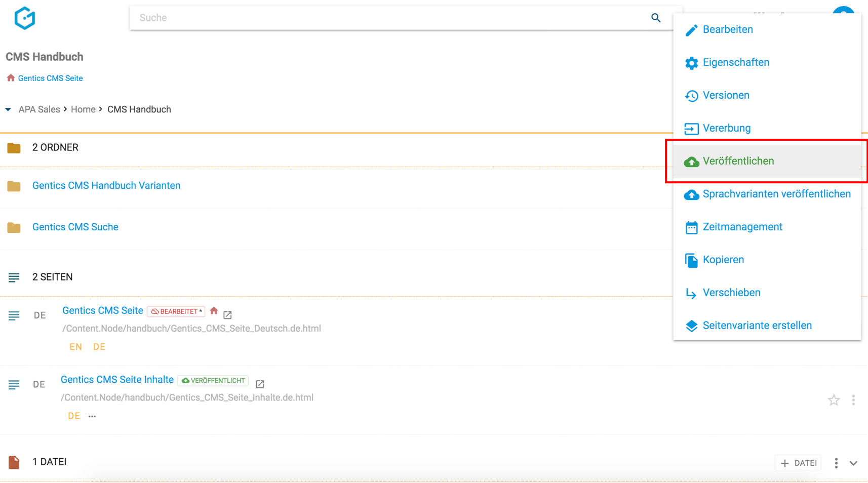
Task: Click the CMS Handbuch folder title
Action: point(45,57)
